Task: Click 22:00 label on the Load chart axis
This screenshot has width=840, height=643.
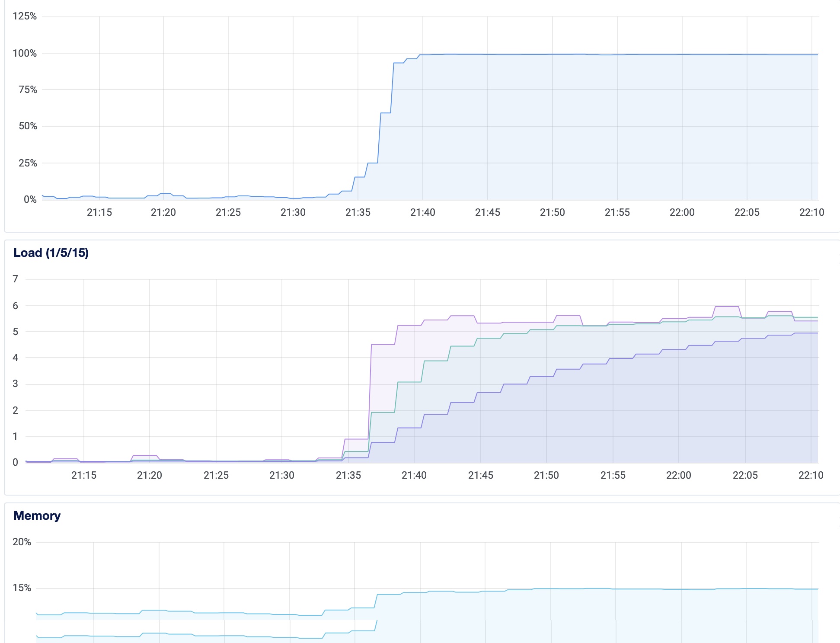Action: [678, 475]
